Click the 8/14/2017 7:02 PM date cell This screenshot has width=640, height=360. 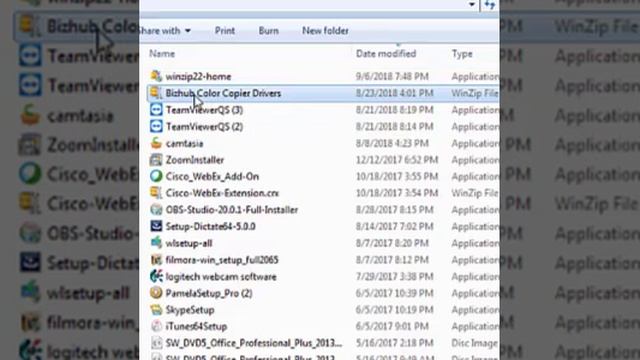394,227
